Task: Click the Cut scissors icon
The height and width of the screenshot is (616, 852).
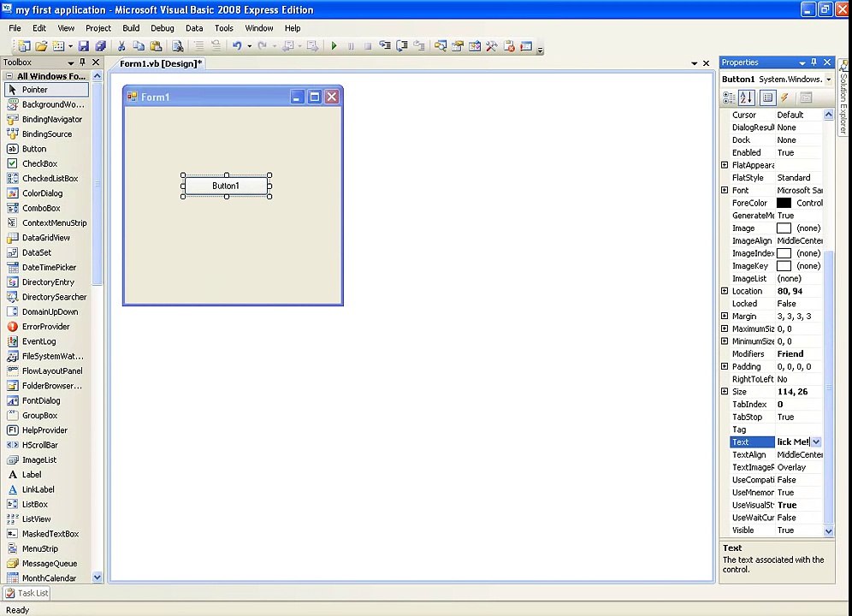Action: 121,46
